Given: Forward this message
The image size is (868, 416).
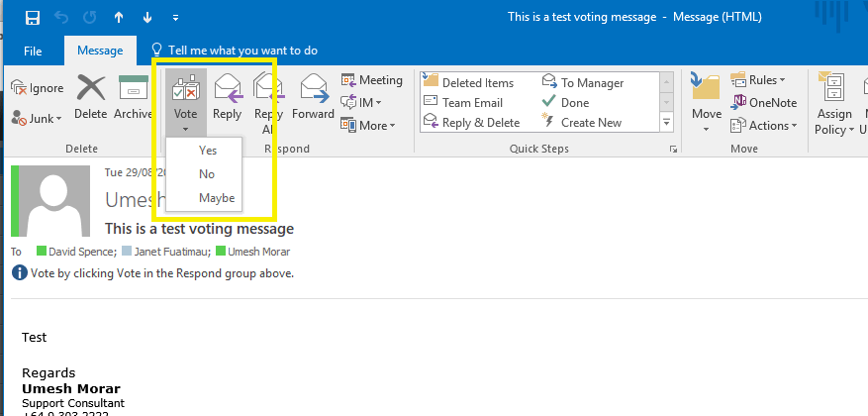Looking at the screenshot, I should coord(314,97).
